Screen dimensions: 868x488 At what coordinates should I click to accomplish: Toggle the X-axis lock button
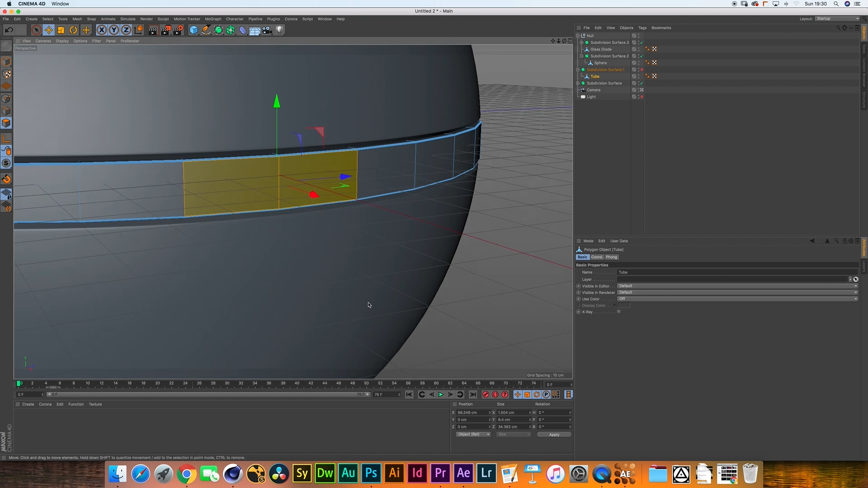(x=102, y=30)
